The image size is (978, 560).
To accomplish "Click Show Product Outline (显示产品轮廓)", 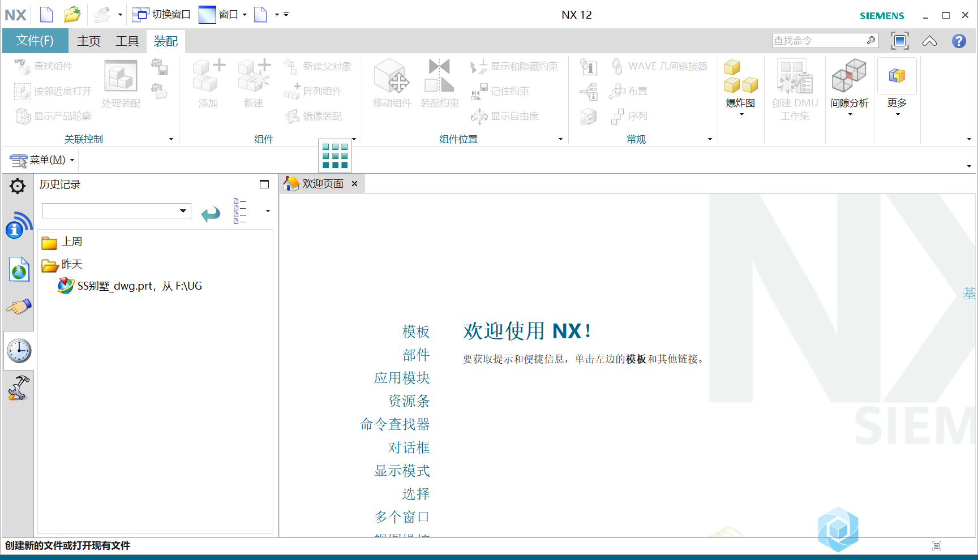I will click(x=53, y=116).
